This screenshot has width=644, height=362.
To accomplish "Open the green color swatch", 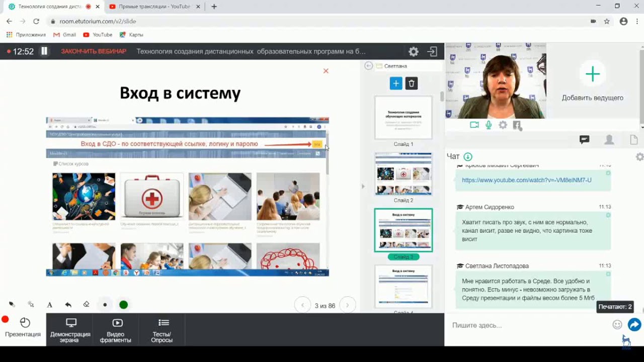I will [x=123, y=305].
